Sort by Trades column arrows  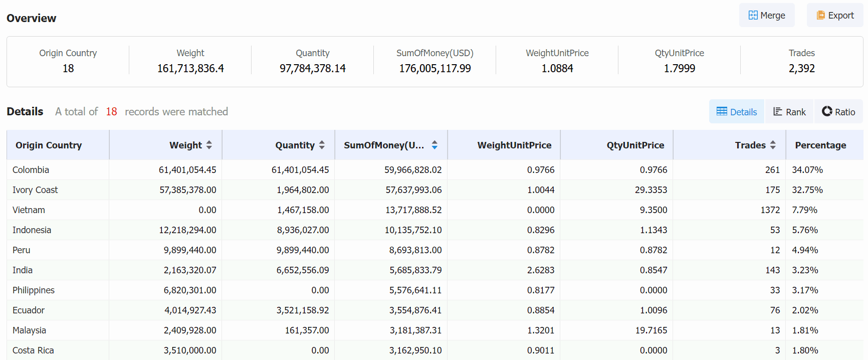click(773, 145)
